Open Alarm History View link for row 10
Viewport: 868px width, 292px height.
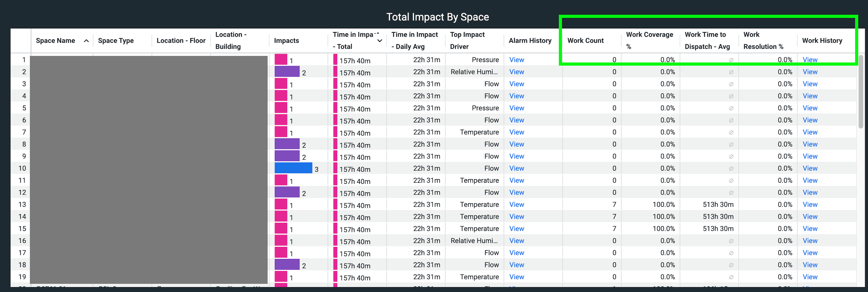point(516,168)
